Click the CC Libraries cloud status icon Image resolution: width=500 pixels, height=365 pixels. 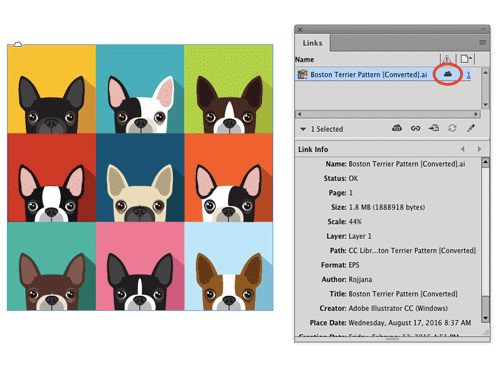448,74
